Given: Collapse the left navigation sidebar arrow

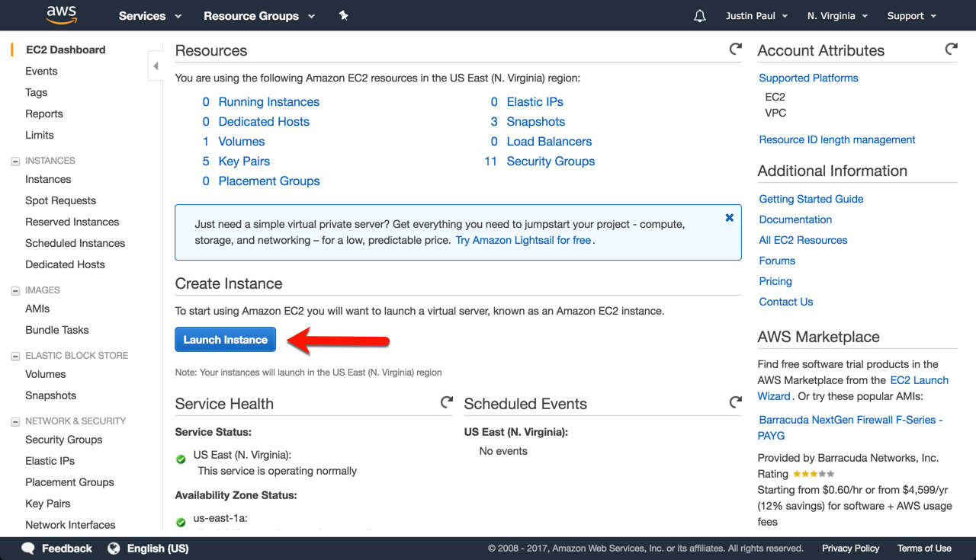Looking at the screenshot, I should point(156,66).
